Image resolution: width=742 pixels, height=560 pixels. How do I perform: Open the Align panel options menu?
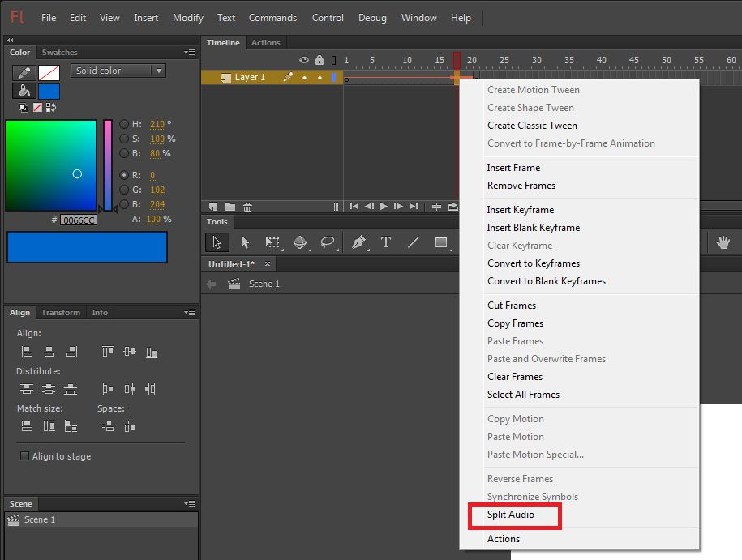(x=190, y=313)
